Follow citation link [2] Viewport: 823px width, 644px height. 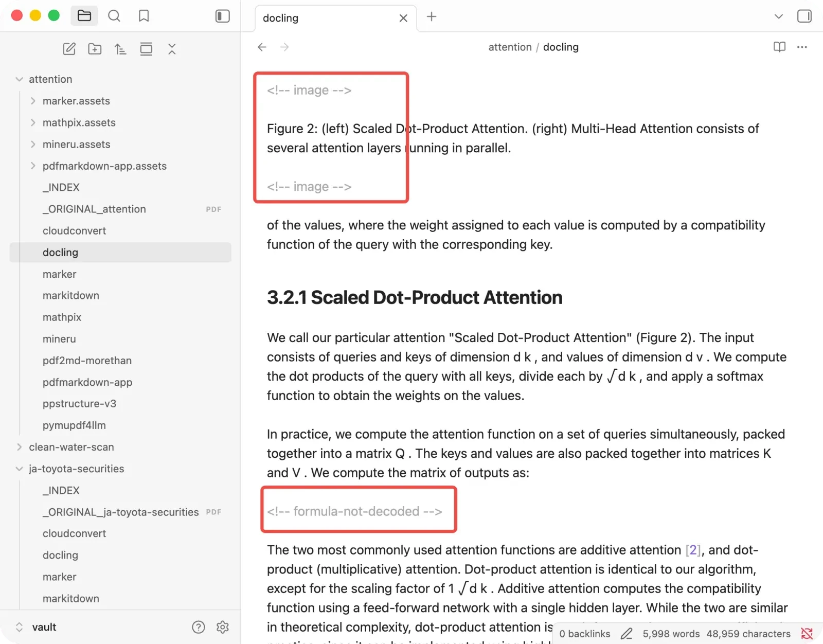(x=693, y=550)
